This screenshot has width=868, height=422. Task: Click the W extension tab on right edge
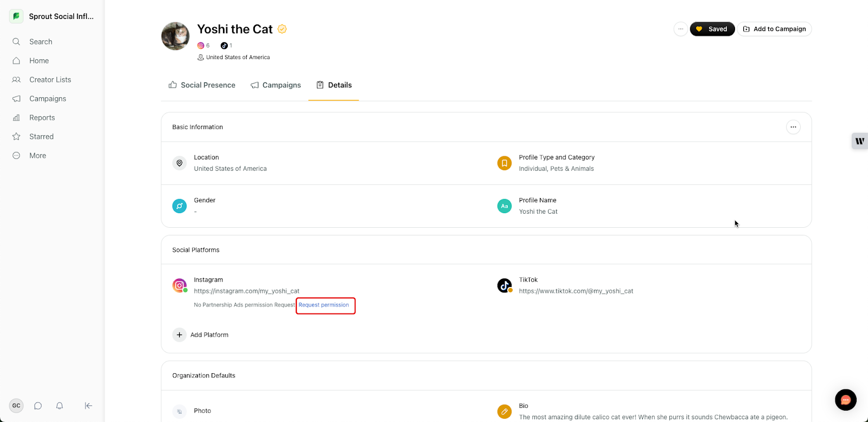(x=860, y=141)
